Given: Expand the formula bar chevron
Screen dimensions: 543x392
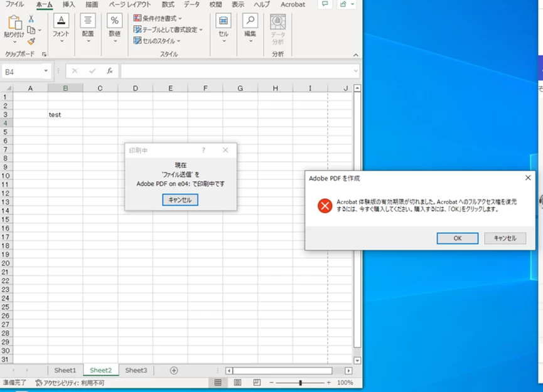Looking at the screenshot, I should [356, 71].
